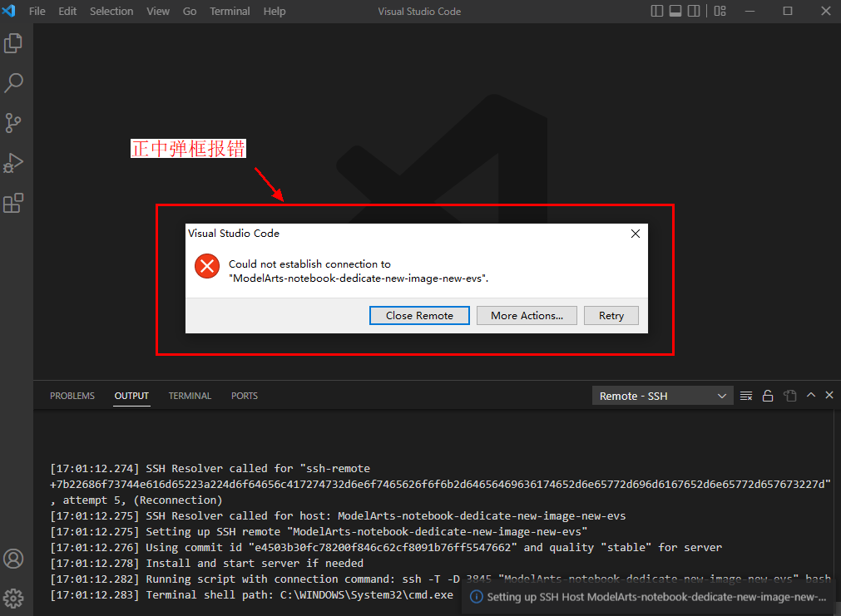
Task: Click the Retry button
Action: pos(611,316)
